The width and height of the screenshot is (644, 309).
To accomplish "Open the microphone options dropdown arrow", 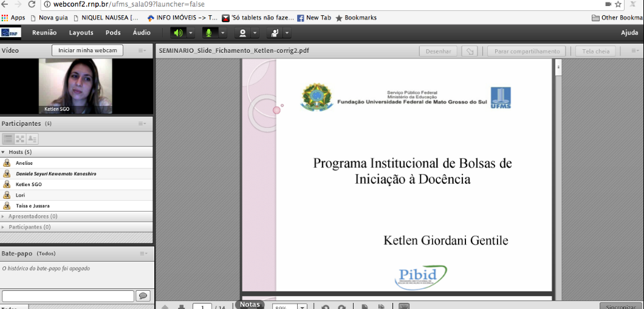I will coord(222,33).
